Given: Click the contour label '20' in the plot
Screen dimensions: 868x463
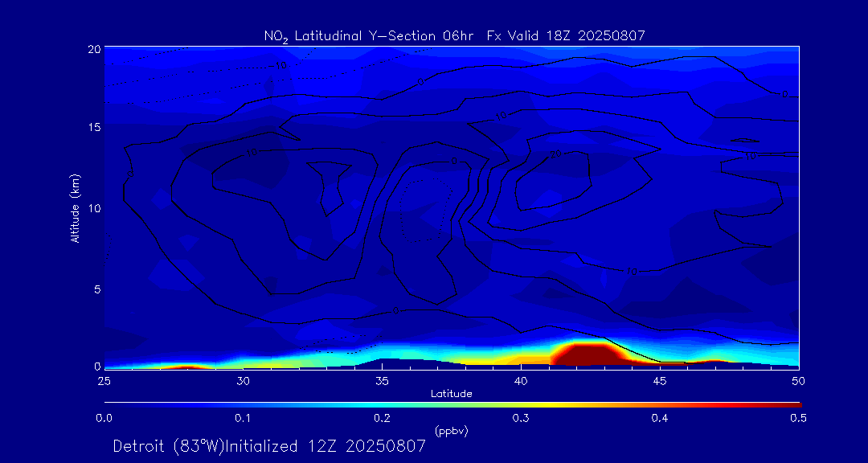Looking at the screenshot, I should tap(556, 154).
